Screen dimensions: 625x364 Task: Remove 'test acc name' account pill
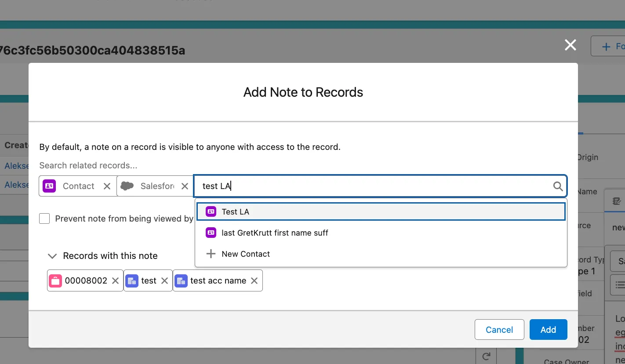[254, 281]
